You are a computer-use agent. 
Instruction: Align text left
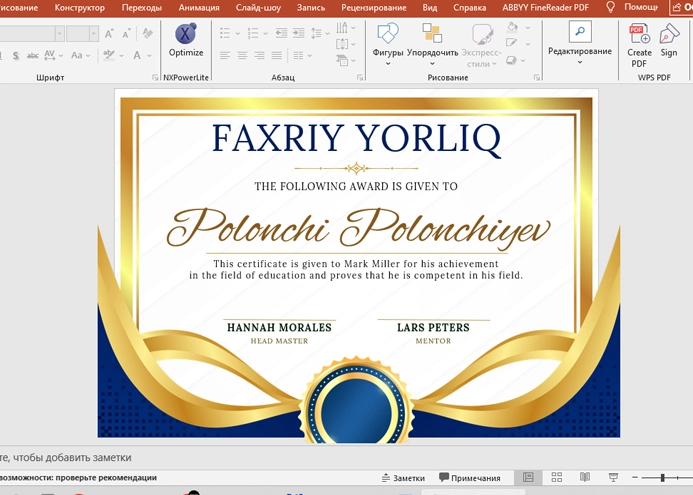click(x=225, y=55)
